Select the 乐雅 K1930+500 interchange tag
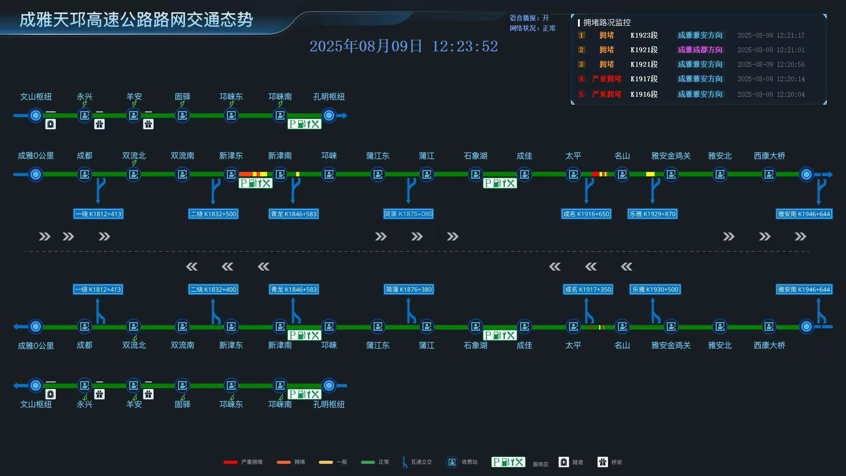Viewport: 846px width, 476px height. [655, 289]
